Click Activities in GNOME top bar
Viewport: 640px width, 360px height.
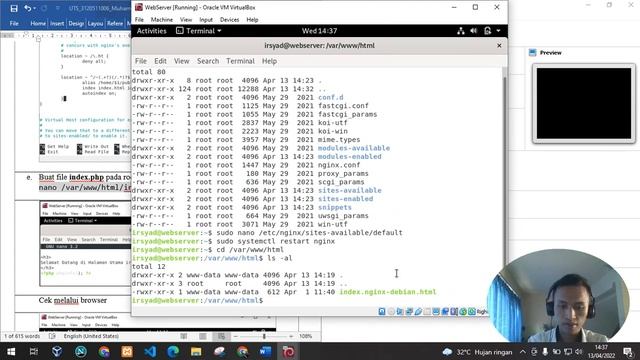[x=151, y=31]
